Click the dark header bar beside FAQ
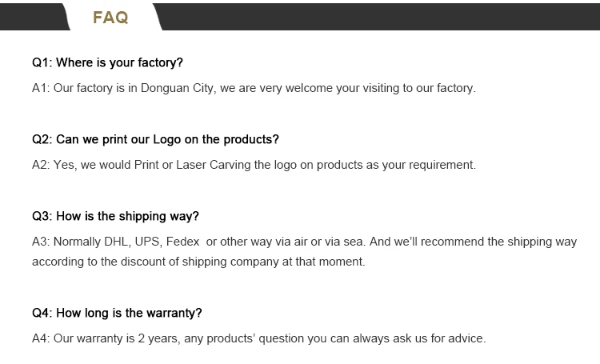 [x=376, y=16]
